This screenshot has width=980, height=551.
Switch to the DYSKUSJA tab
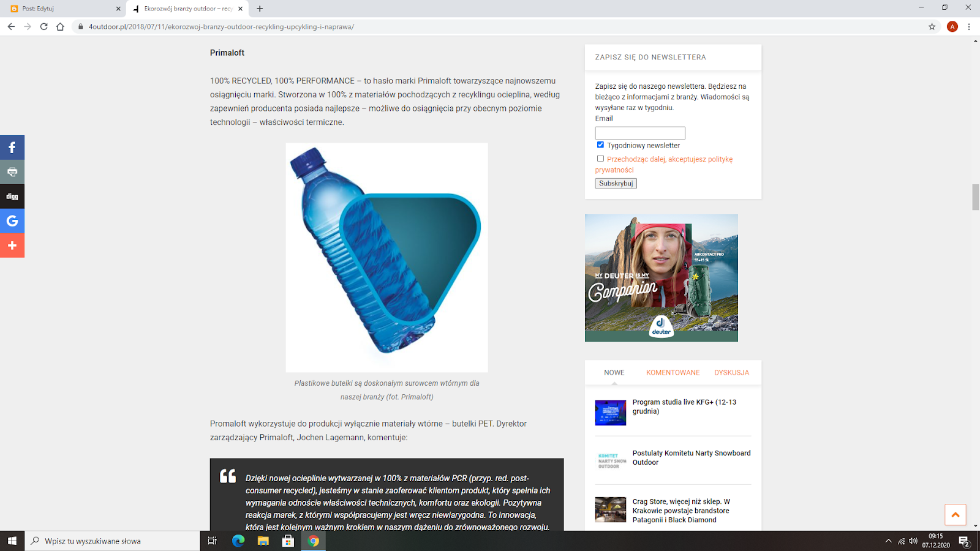point(731,372)
